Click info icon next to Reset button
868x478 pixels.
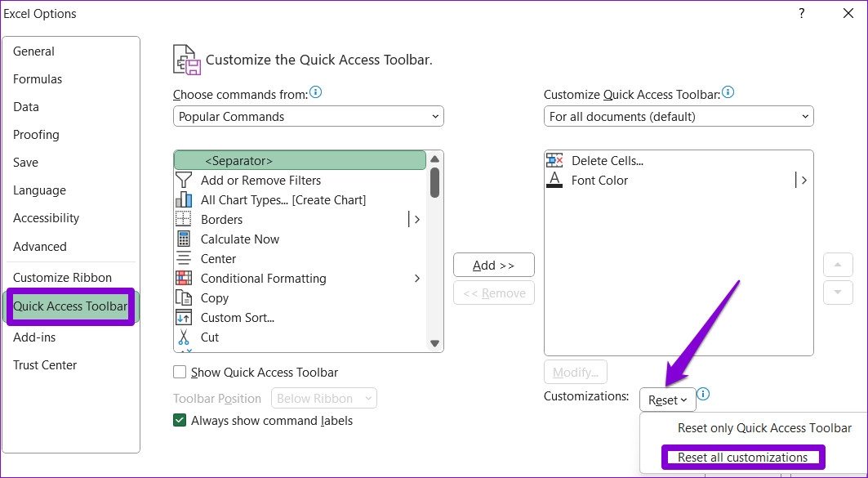click(x=703, y=395)
